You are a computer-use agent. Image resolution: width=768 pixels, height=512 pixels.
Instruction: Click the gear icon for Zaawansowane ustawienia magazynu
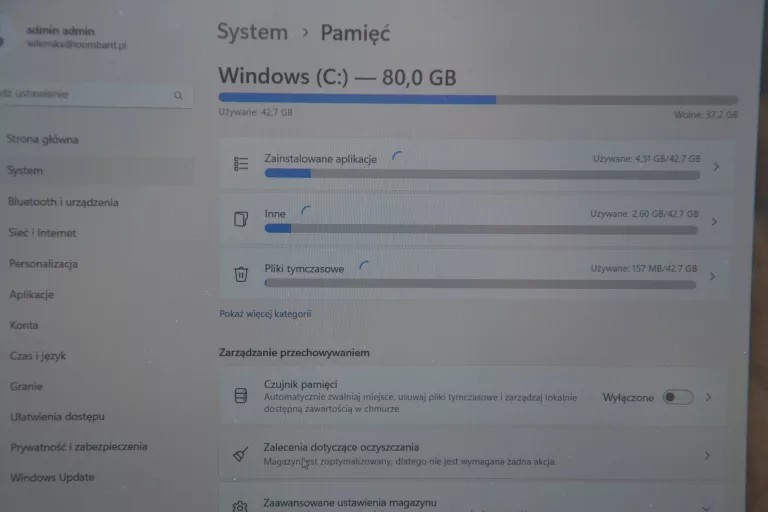tap(240, 507)
